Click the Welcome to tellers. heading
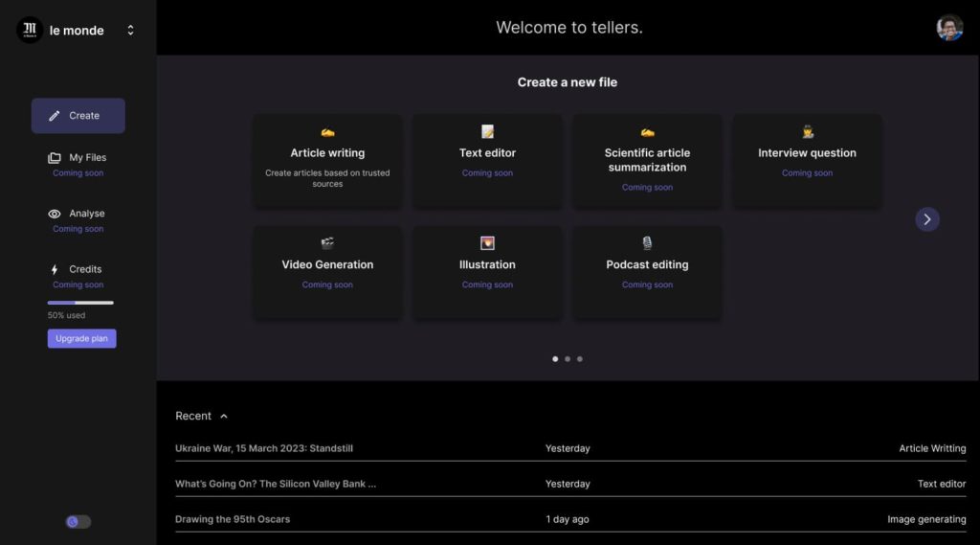Screen dimensions: 980x545 tap(569, 28)
